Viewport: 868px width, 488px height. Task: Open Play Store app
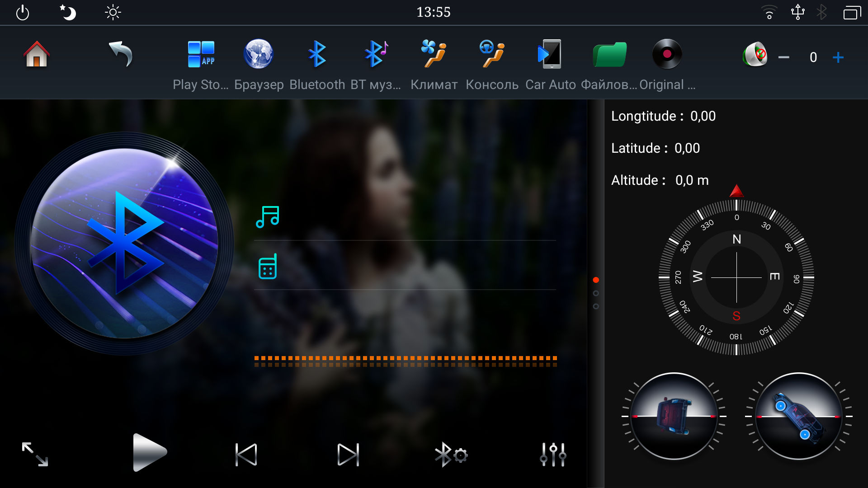[x=201, y=65]
